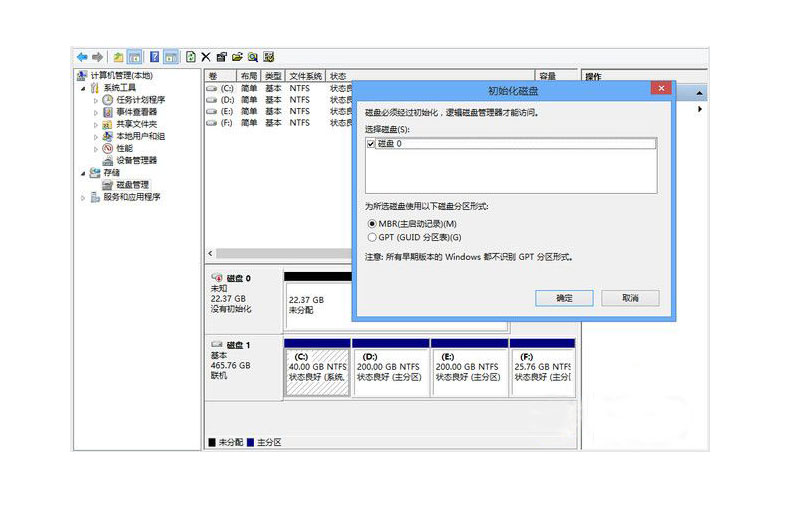Screen dimensions: 794x510
Task: Click the magnifier search toolbar icon
Action: point(253,57)
